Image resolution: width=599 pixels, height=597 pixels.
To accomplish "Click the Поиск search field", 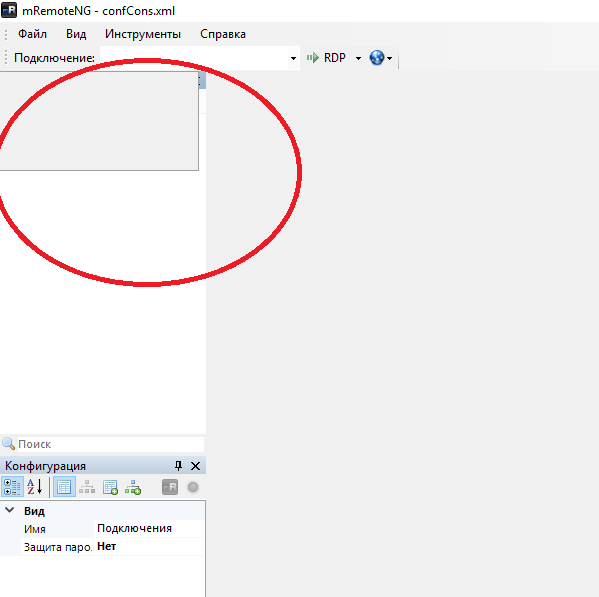I will coord(111,444).
